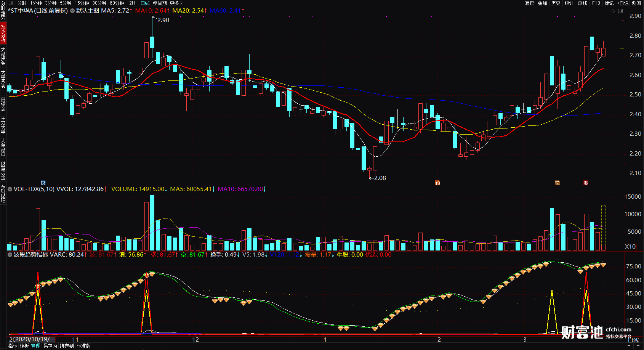This screenshot has width=644, height=350.
Task: Add stock to 自选 watchlist
Action: coord(623,3)
